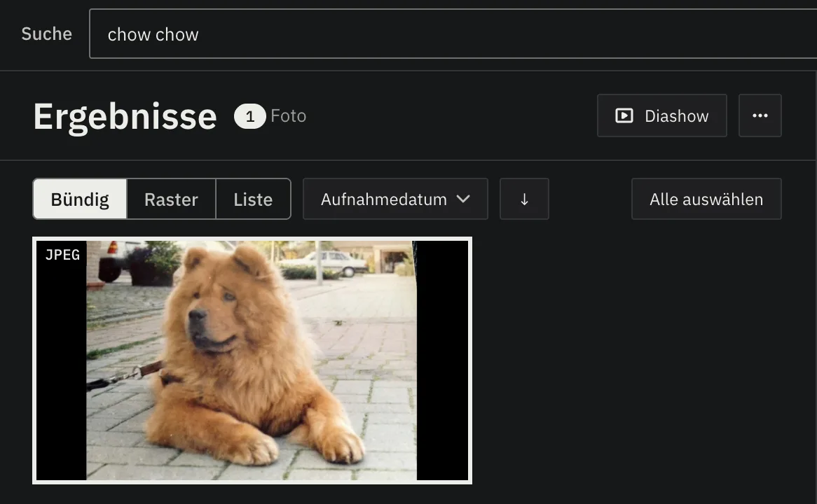The height and width of the screenshot is (504, 817).
Task: Click the 'Ergebnisse' heading
Action: (x=125, y=116)
